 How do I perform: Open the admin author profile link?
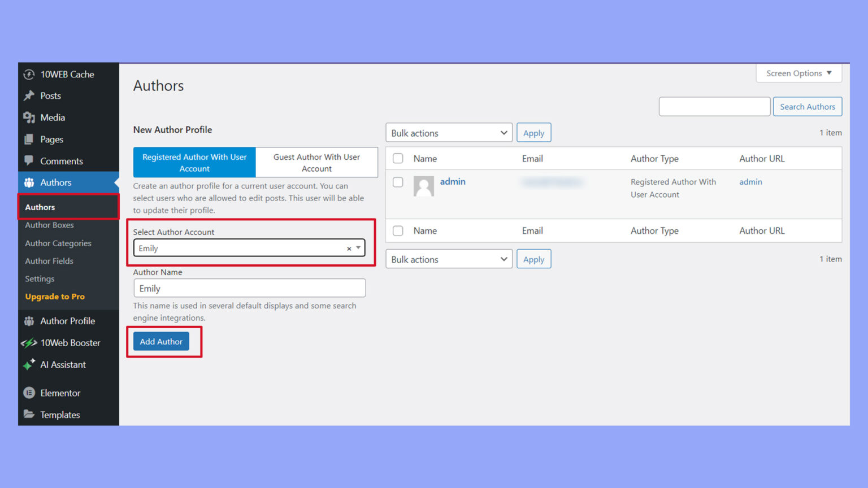click(x=452, y=181)
